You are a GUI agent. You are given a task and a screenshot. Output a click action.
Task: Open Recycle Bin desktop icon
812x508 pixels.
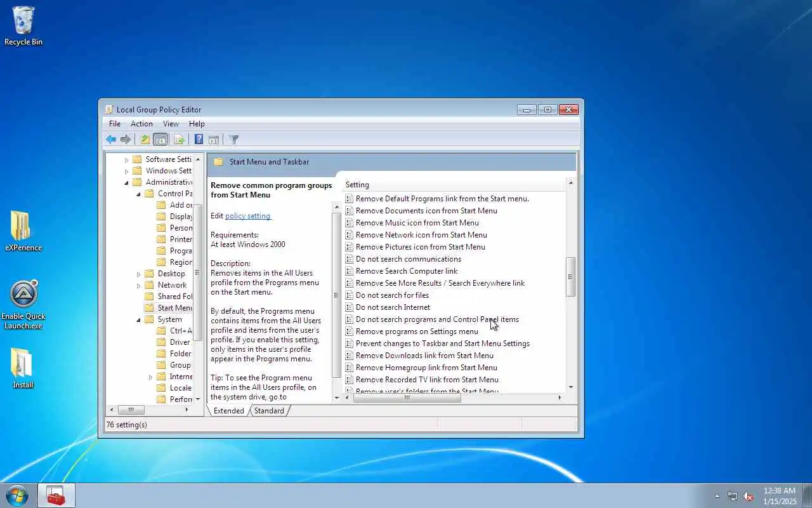23,26
